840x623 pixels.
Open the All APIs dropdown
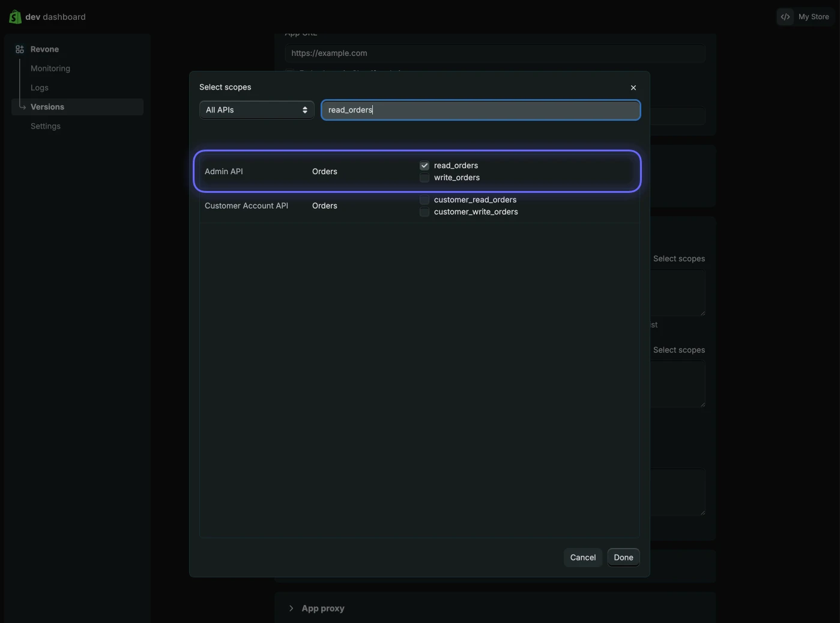pyautogui.click(x=257, y=110)
